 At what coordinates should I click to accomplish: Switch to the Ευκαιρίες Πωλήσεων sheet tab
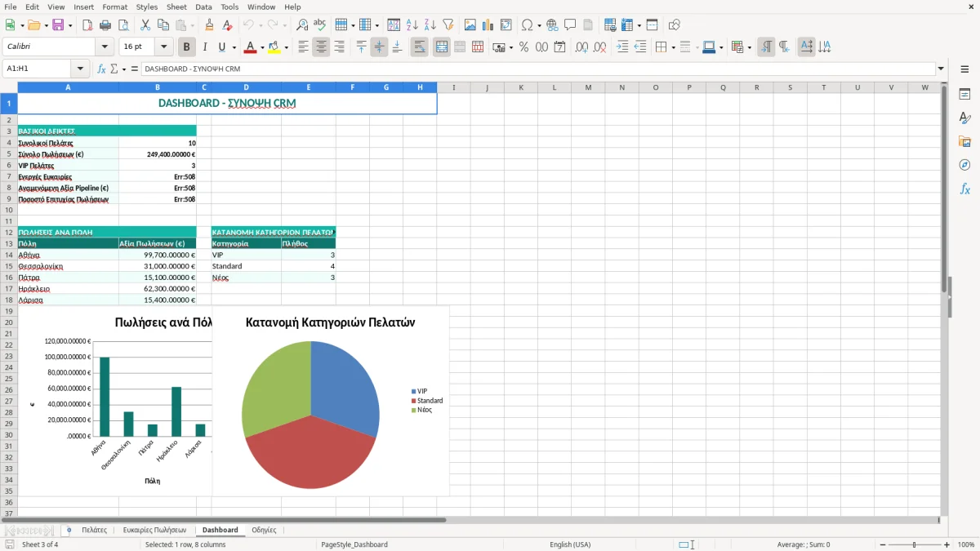(x=154, y=530)
